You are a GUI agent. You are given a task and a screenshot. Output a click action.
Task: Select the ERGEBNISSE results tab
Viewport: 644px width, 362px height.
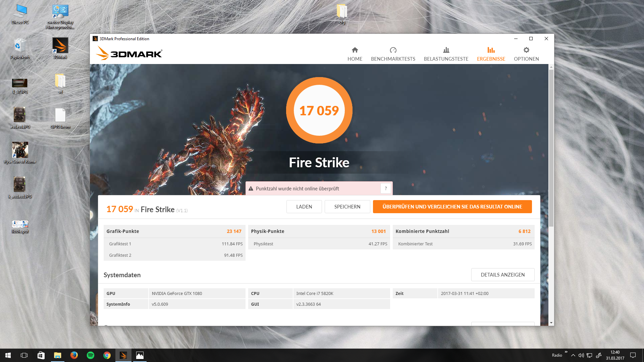(491, 54)
